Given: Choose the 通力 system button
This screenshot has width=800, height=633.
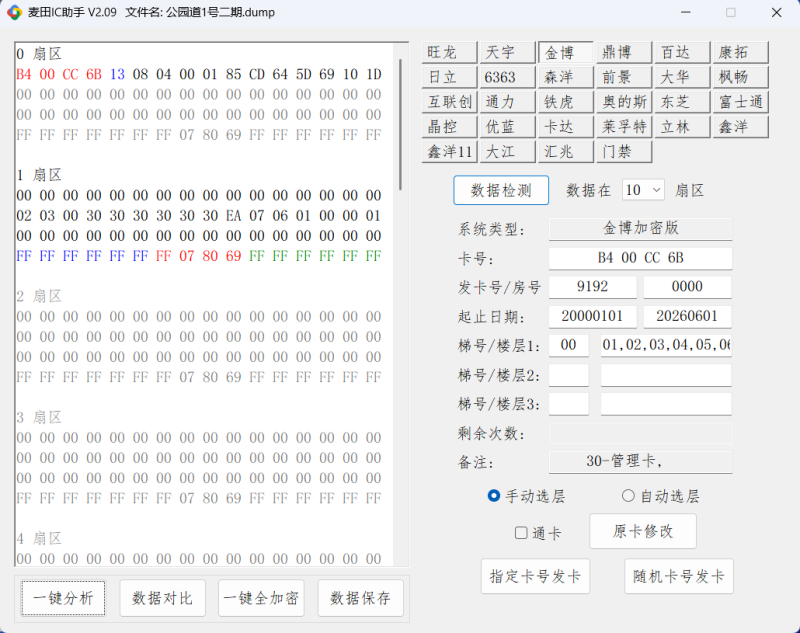Looking at the screenshot, I should point(508,102).
